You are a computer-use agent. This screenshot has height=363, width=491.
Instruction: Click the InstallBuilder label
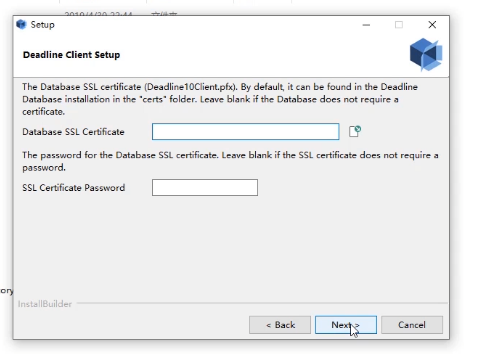pos(45,304)
